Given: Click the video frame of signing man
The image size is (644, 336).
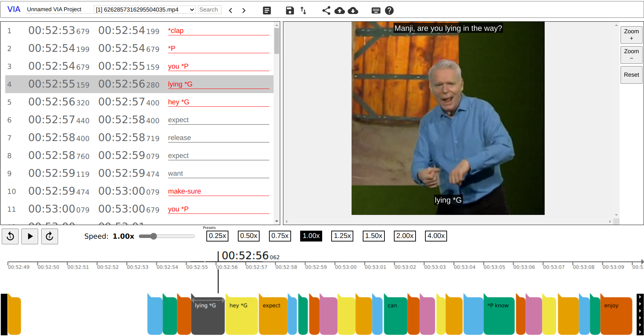Looking at the screenshot, I should tap(448, 118).
